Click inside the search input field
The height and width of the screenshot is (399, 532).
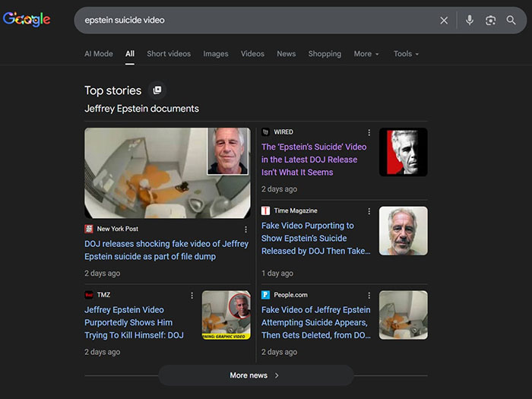(x=251, y=21)
